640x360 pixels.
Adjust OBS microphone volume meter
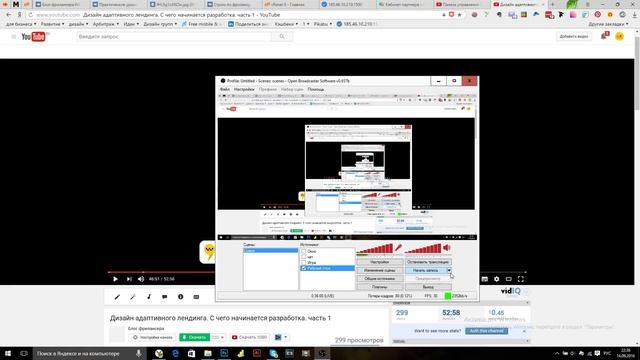tap(375, 248)
